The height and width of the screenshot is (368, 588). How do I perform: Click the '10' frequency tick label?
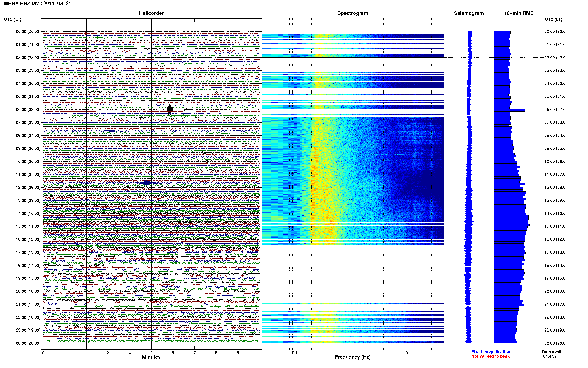pyautogui.click(x=405, y=353)
